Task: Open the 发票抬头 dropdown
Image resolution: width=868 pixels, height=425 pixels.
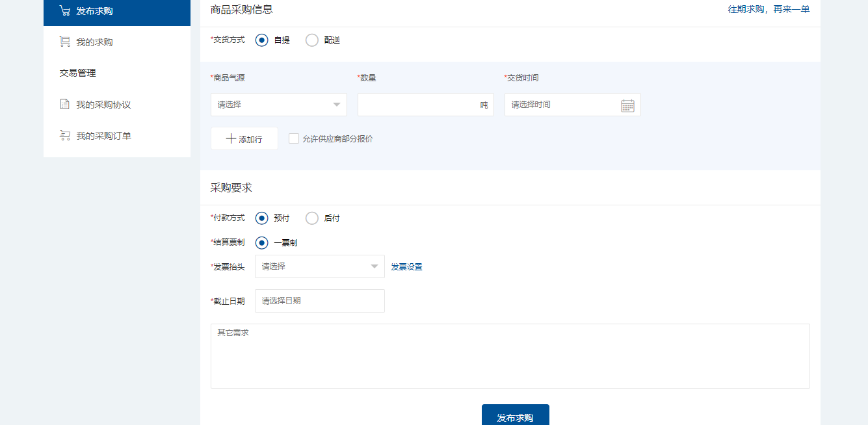Action: [320, 266]
